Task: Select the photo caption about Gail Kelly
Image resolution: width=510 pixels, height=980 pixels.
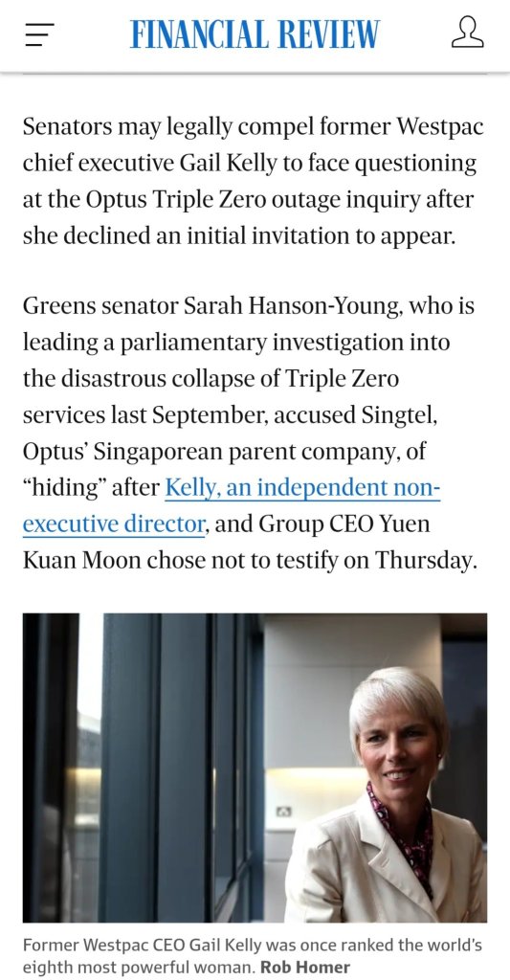Action: (253, 956)
